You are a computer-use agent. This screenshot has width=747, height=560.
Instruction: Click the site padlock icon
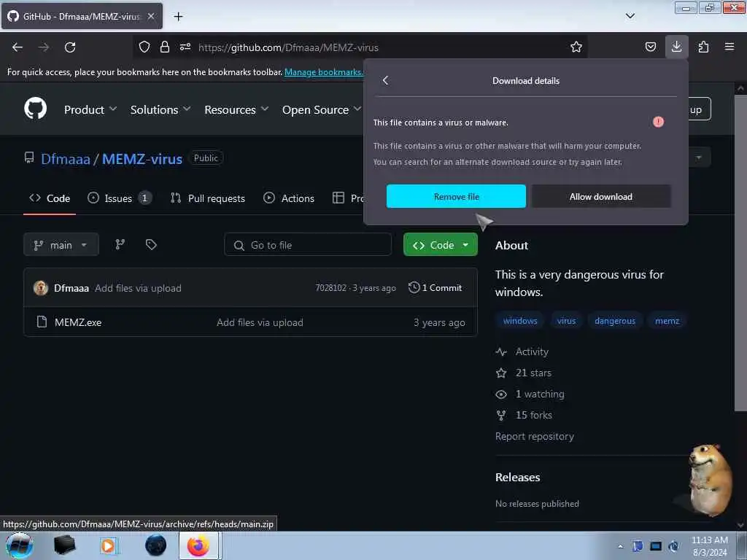pos(165,47)
